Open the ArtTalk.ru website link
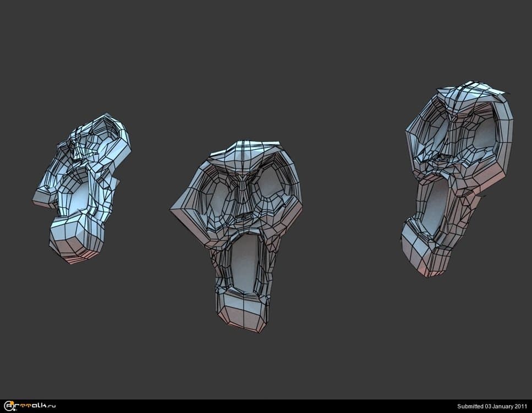The image size is (532, 413). pyautogui.click(x=28, y=406)
